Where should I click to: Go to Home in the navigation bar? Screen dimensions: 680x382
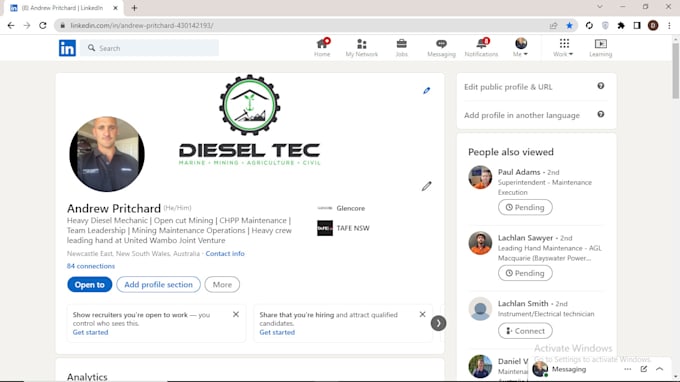[x=322, y=48]
